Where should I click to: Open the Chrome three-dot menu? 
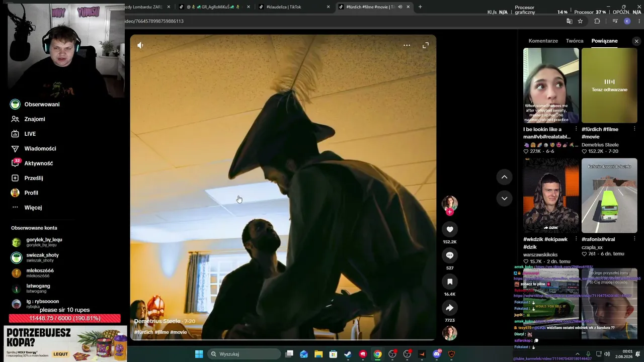click(x=638, y=21)
